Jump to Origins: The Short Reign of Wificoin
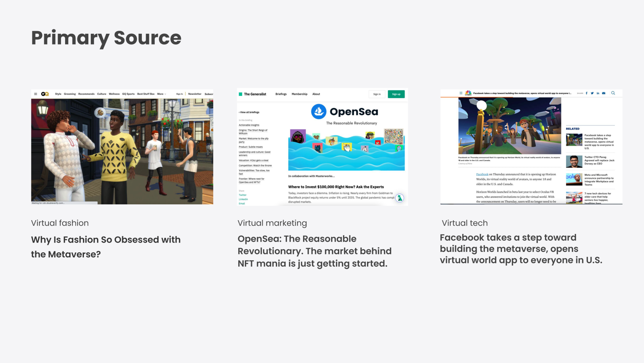Screen dimensions: 644x363 253,132
